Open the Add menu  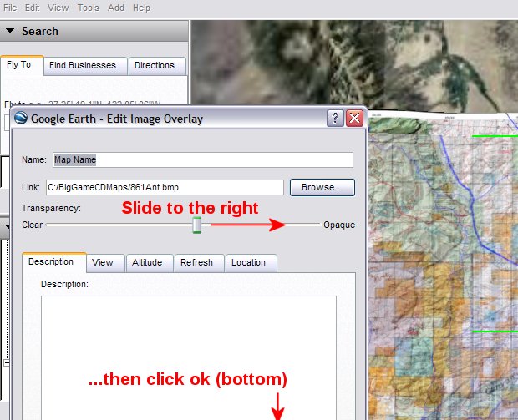(116, 8)
